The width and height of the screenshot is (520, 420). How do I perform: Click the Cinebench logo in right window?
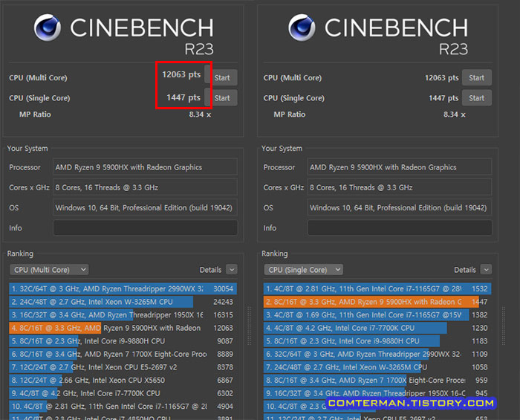(302, 28)
